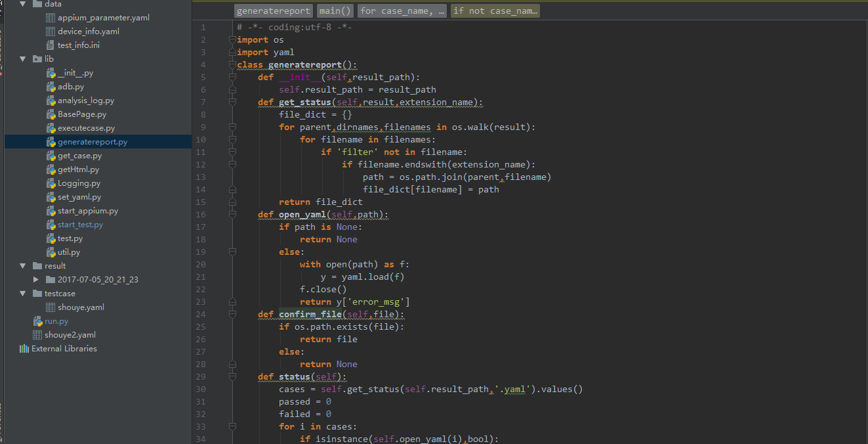Click the INI file icon for test_info.ini

(x=51, y=45)
